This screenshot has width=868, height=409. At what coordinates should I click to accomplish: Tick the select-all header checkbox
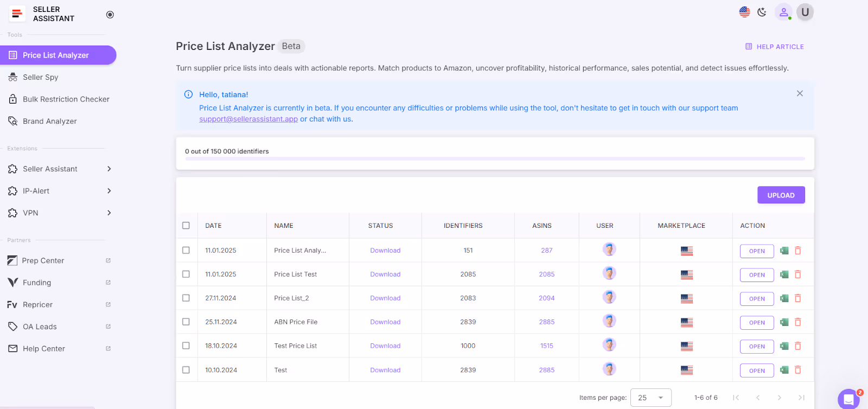tap(186, 226)
